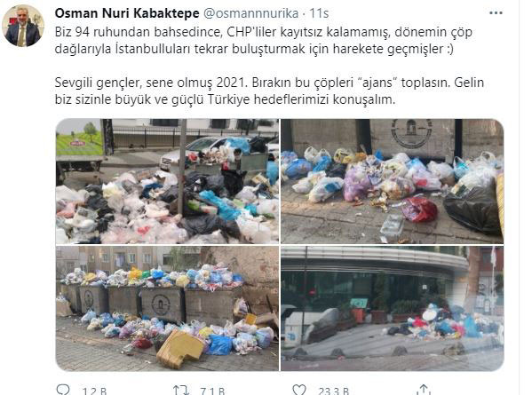Click the @osmannnurika handle
The height and width of the screenshot is (395, 532).
(250, 13)
